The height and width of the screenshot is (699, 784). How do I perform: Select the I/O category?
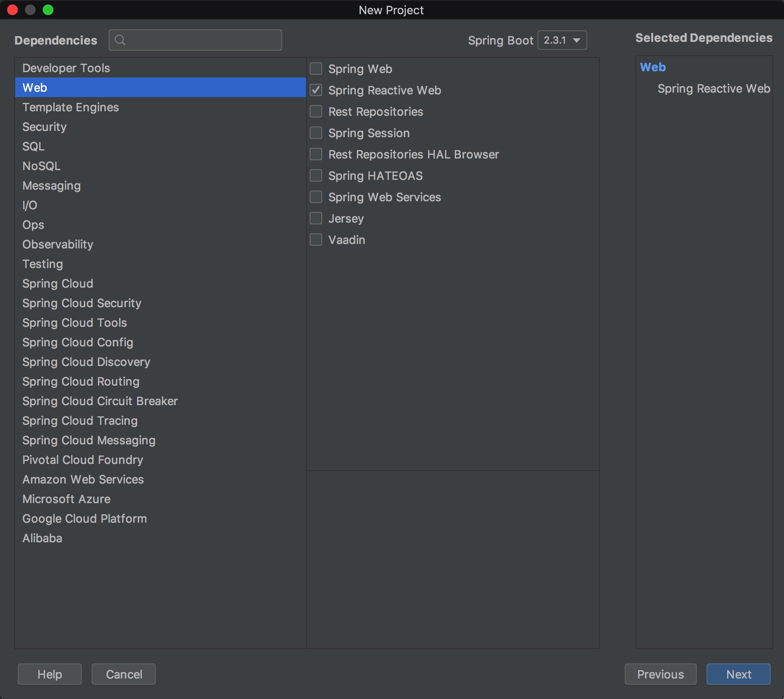click(x=161, y=205)
